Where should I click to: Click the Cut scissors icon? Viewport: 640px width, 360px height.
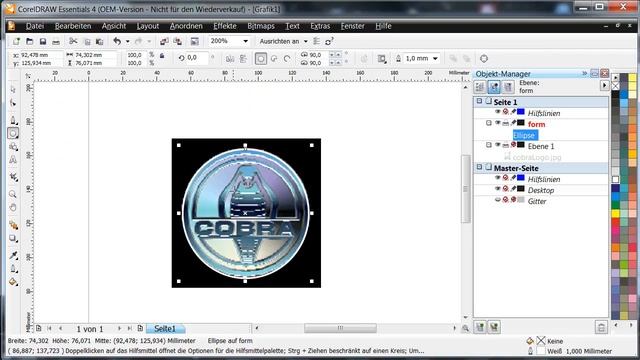[73, 42]
